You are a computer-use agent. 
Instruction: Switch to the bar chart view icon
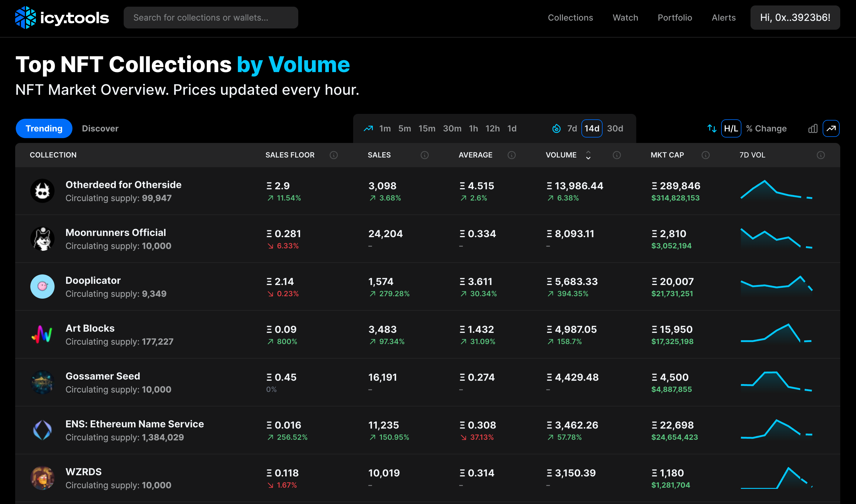coord(813,128)
